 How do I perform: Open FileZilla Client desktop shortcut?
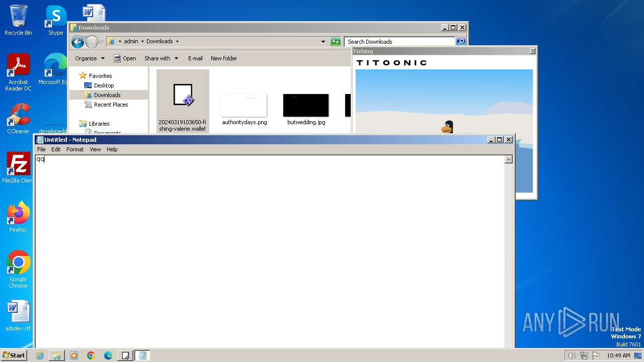[x=18, y=168]
